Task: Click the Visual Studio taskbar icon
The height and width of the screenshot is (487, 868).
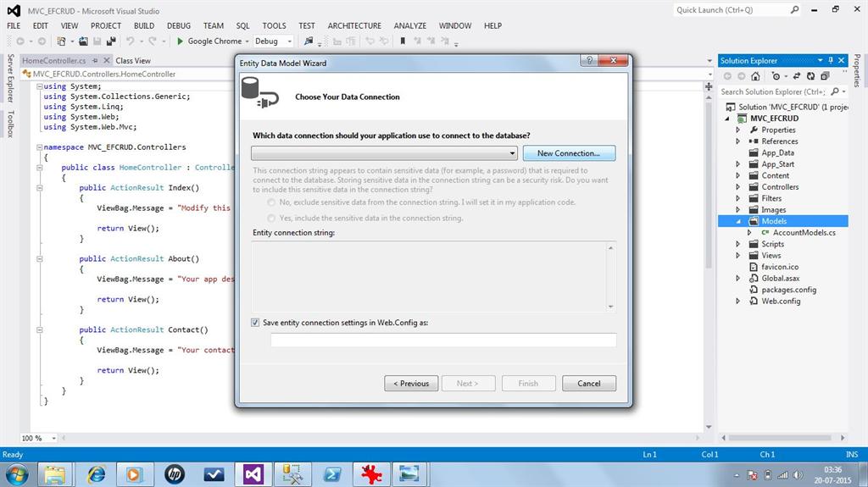Action: (x=253, y=474)
